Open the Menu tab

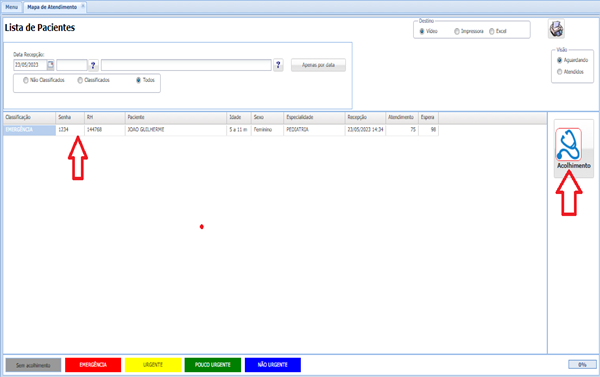point(11,7)
